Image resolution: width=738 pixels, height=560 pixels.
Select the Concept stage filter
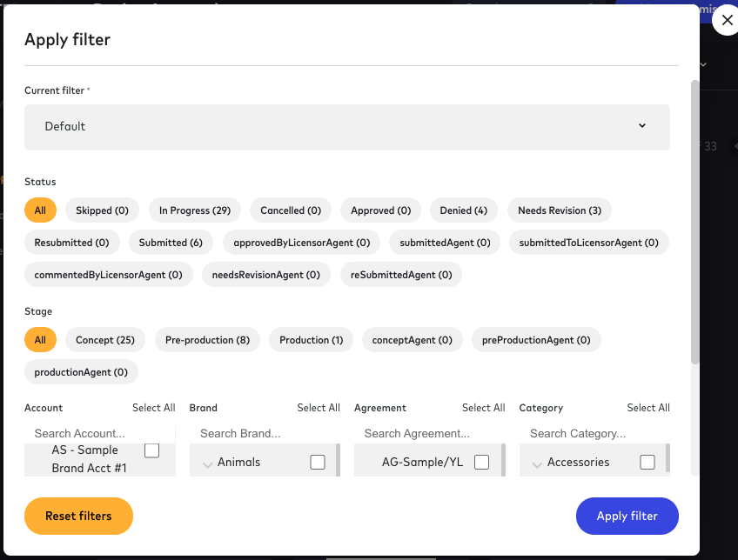click(104, 339)
